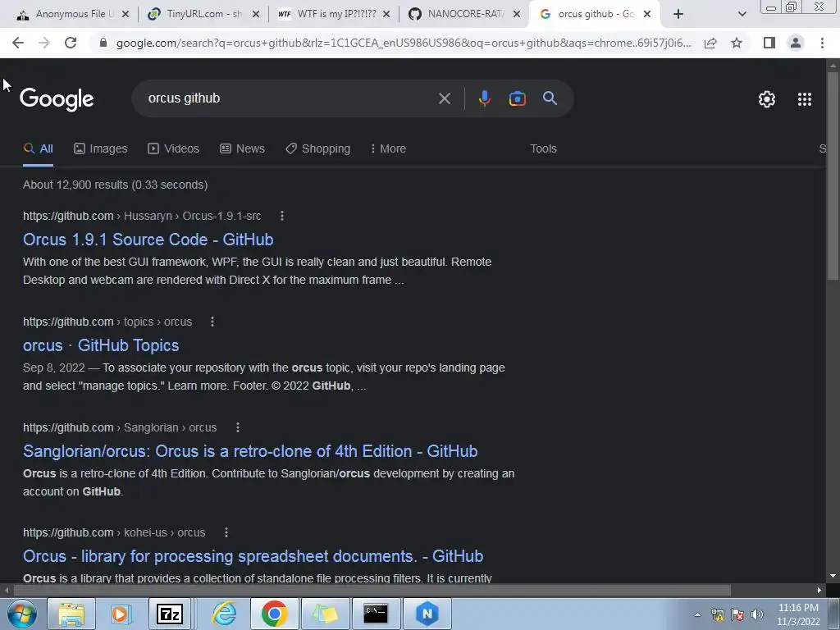The height and width of the screenshot is (630, 840).
Task: Click the scroll down arrow
Action: coord(833,577)
